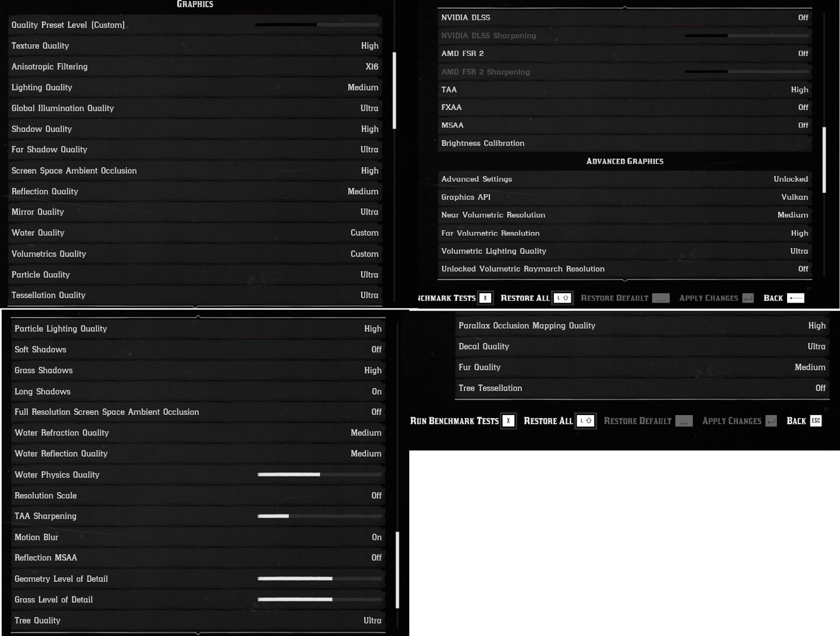Click scrollbar in top-right Advanced Graphics panel
840x636 pixels.
pyautogui.click(x=824, y=160)
